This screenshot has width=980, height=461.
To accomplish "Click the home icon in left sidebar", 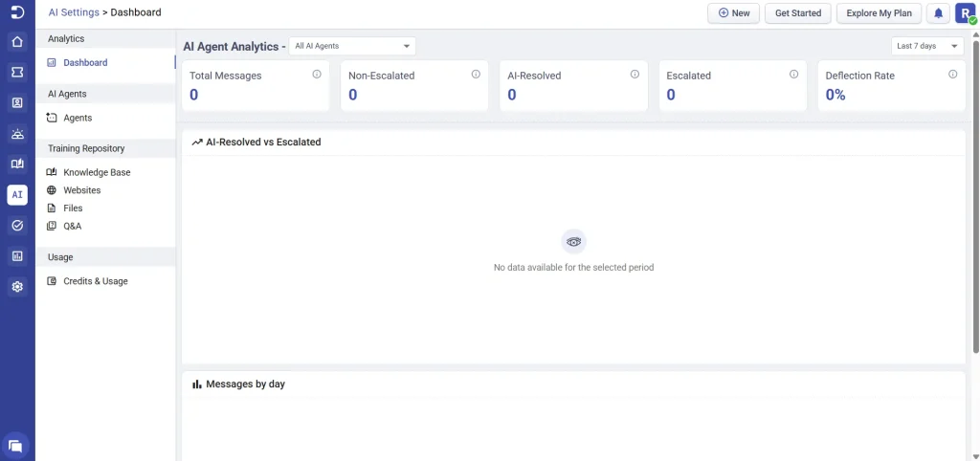I will (x=17, y=41).
